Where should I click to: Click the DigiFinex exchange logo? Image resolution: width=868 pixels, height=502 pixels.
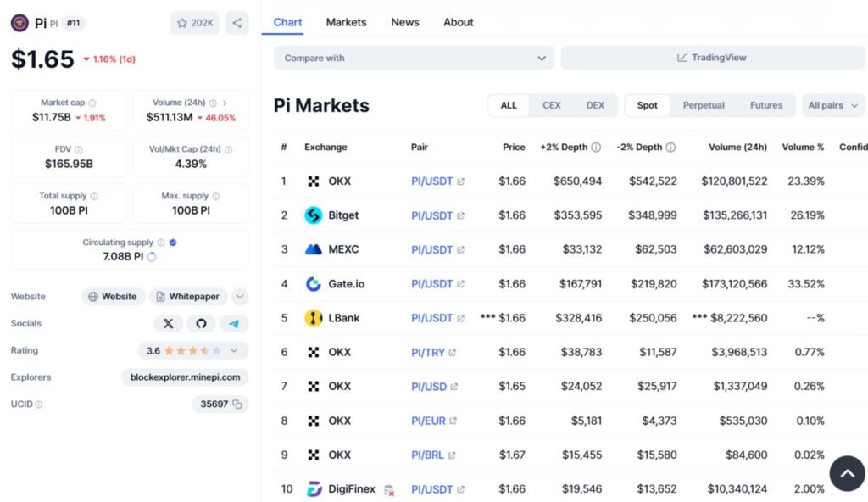click(x=314, y=489)
